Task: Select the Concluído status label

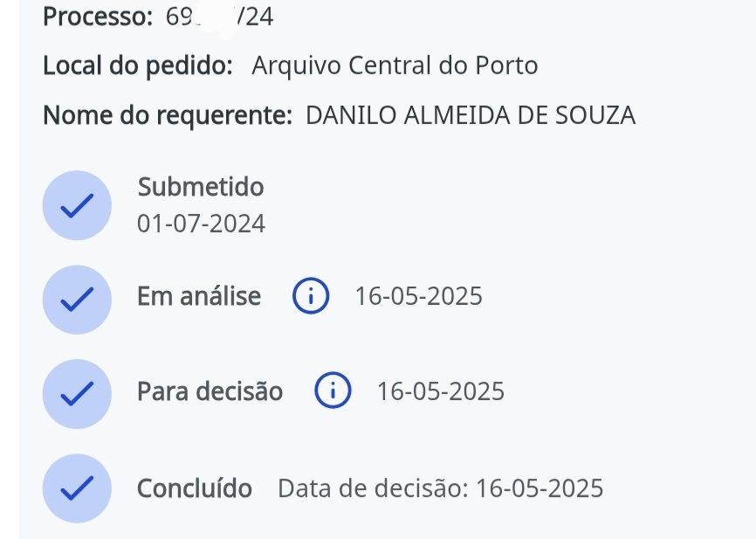Action: point(195,488)
